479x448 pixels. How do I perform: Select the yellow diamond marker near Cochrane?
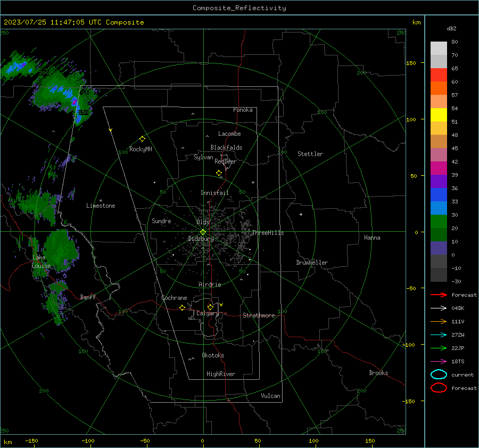coord(182,307)
